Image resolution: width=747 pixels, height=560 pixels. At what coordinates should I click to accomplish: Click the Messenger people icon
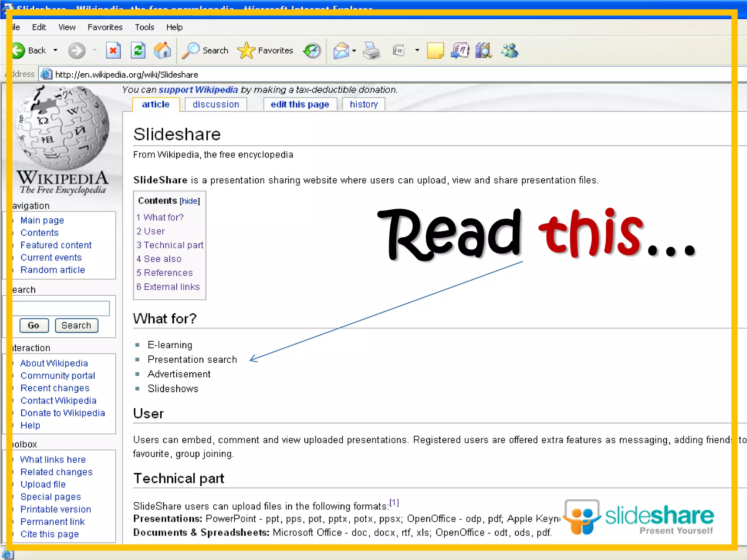510,50
